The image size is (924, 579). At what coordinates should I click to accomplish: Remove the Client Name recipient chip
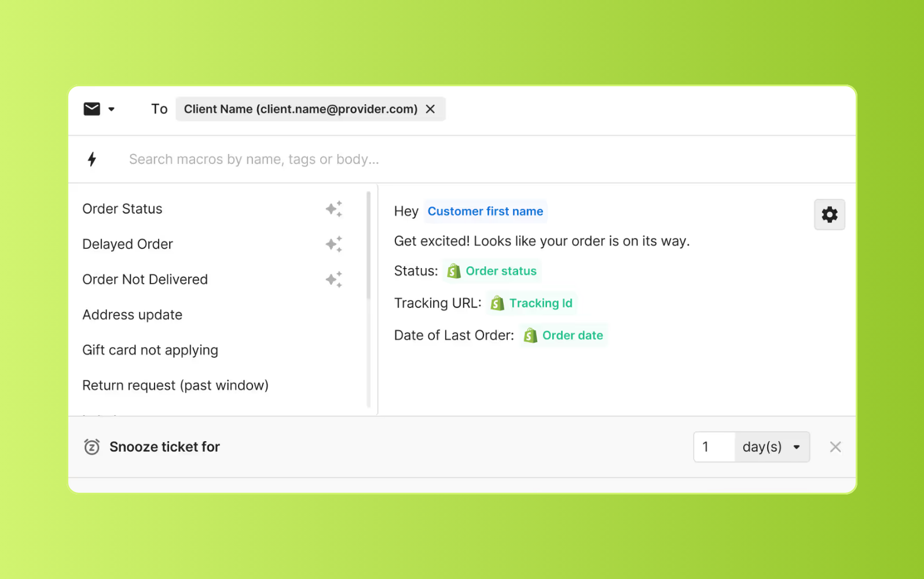click(x=430, y=109)
